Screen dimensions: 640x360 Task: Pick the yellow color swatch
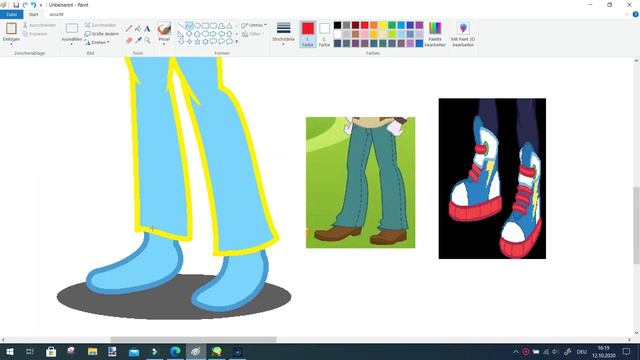pos(383,25)
